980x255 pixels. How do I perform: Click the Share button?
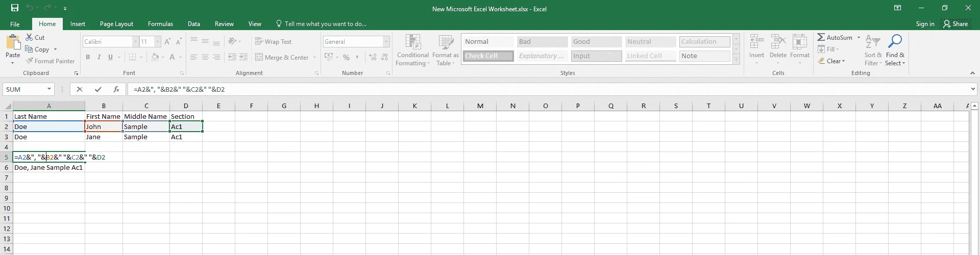956,24
